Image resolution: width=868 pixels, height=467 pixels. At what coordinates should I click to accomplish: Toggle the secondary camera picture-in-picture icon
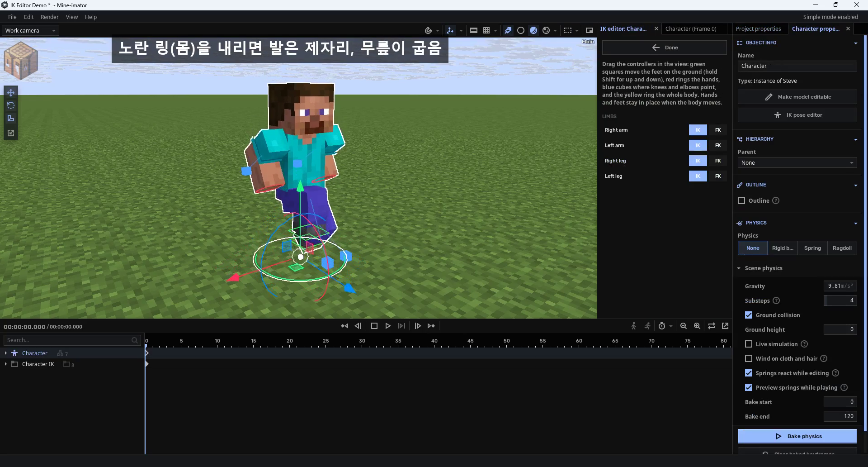click(x=590, y=30)
